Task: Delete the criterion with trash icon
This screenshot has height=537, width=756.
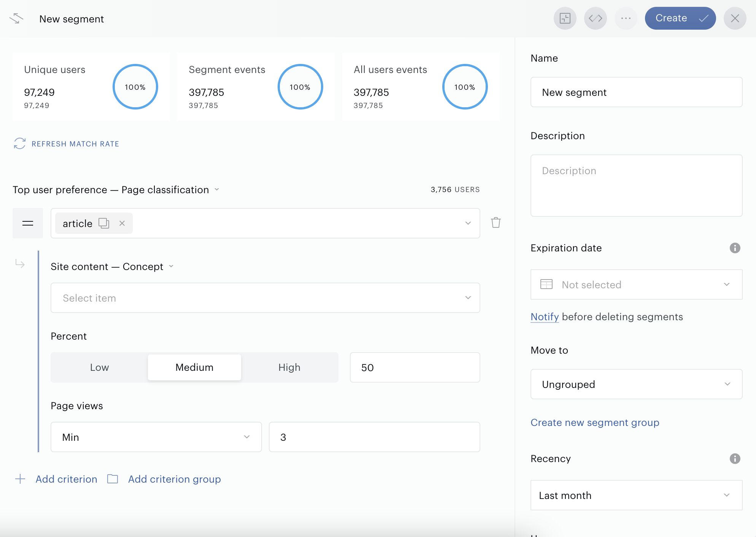Action: 496,222
